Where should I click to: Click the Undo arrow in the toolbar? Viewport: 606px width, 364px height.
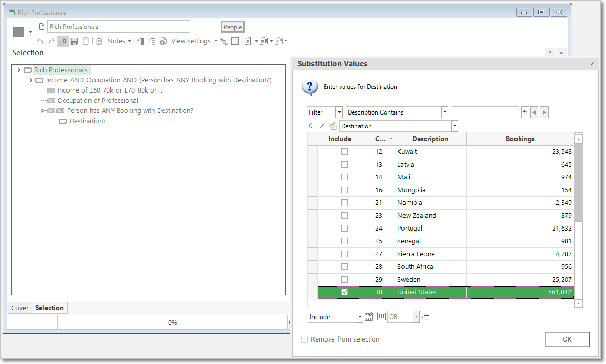tap(40, 41)
